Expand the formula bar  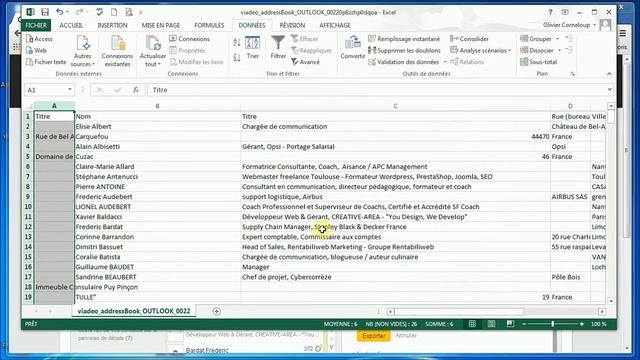[x=609, y=90]
